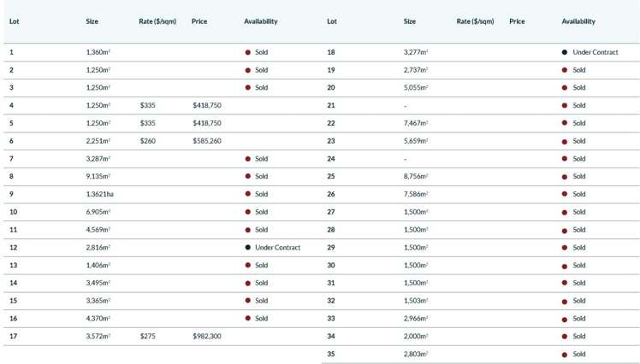The width and height of the screenshot is (640, 364).
Task: Click the Availability header in the left table
Action: (x=260, y=21)
